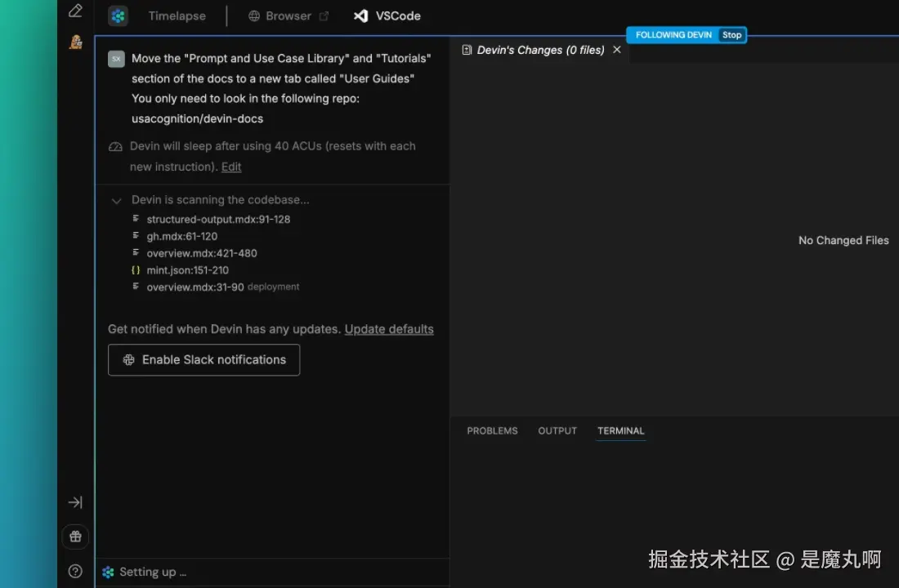Image resolution: width=899 pixels, height=588 pixels.
Task: Open the TERMINAL panel tab
Action: (621, 430)
